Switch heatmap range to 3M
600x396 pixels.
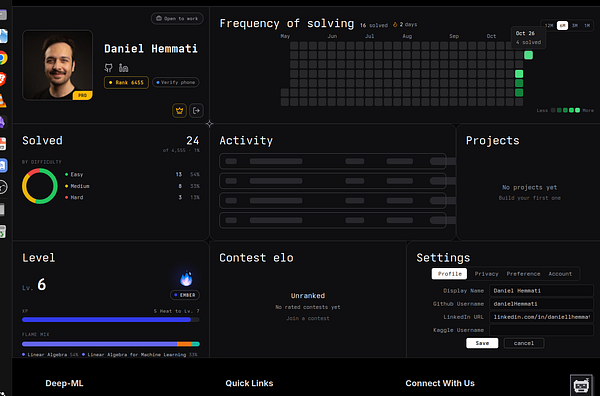tap(575, 26)
